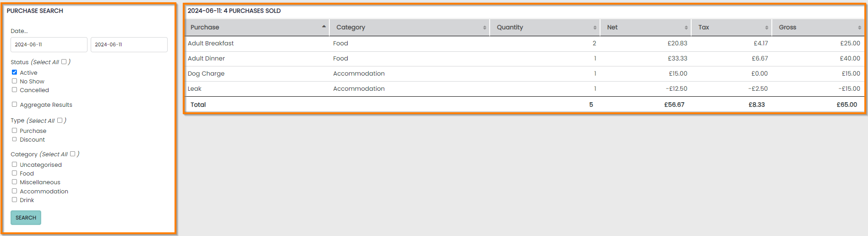Image resolution: width=868 pixels, height=236 pixels.
Task: Sort results by Quantity column icon
Action: (595, 27)
